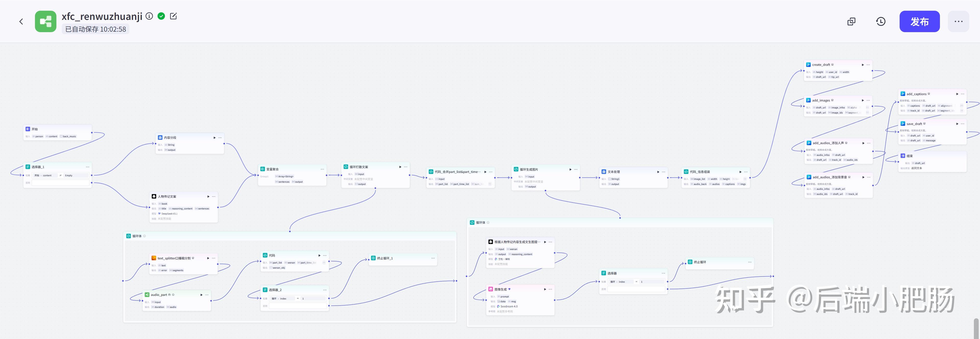The image size is (980, 339).
Task: Open workflow info icon beside title
Action: (150, 16)
